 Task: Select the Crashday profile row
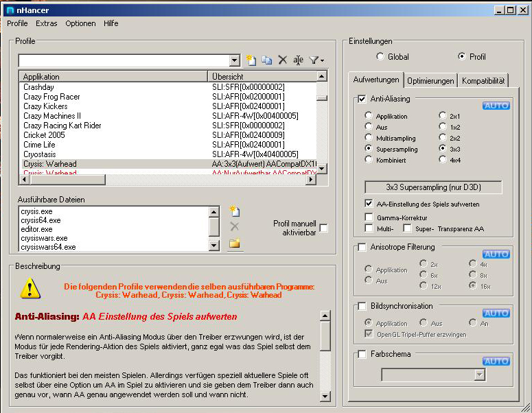169,87
